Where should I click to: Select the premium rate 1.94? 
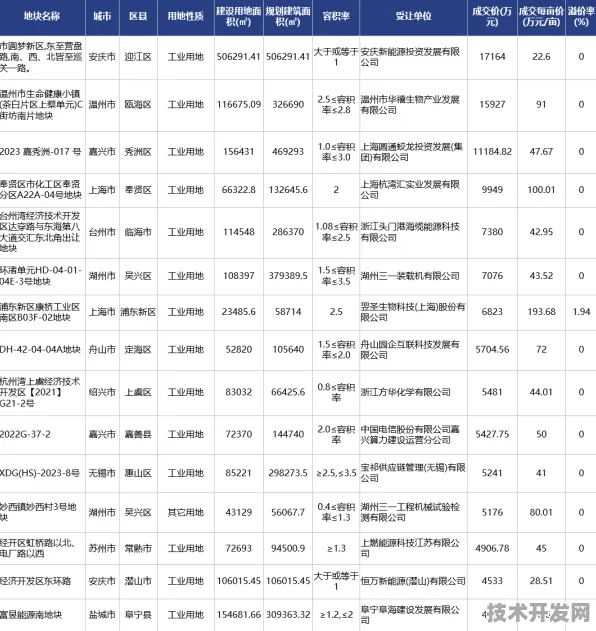581,312
